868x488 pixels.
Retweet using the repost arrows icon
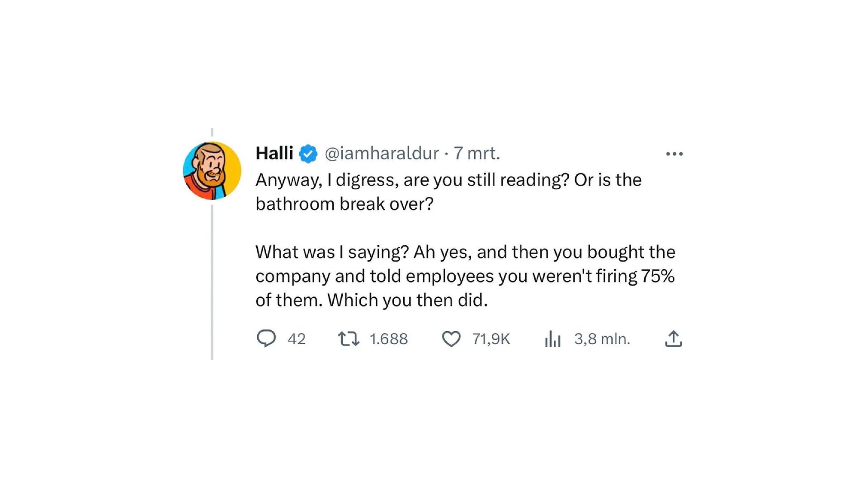[x=349, y=338]
